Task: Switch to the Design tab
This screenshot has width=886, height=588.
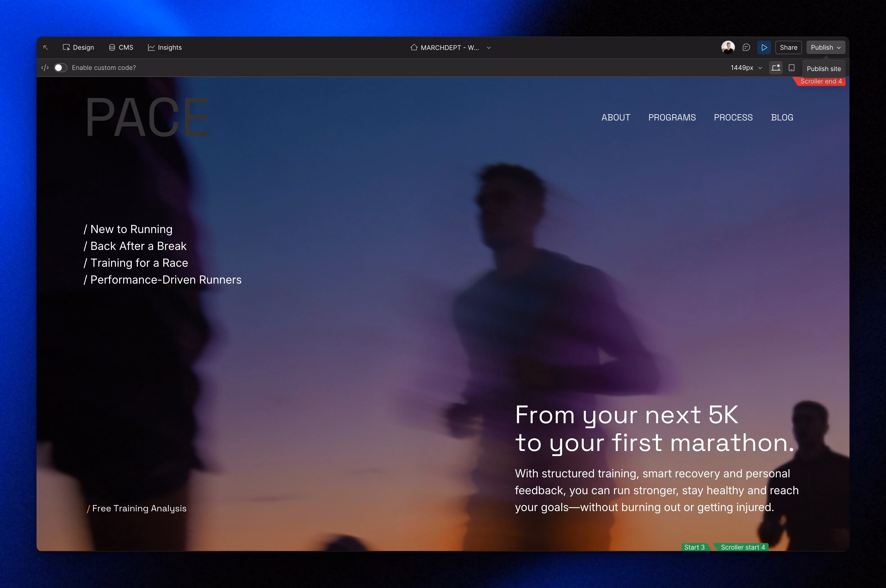Action: coord(78,47)
